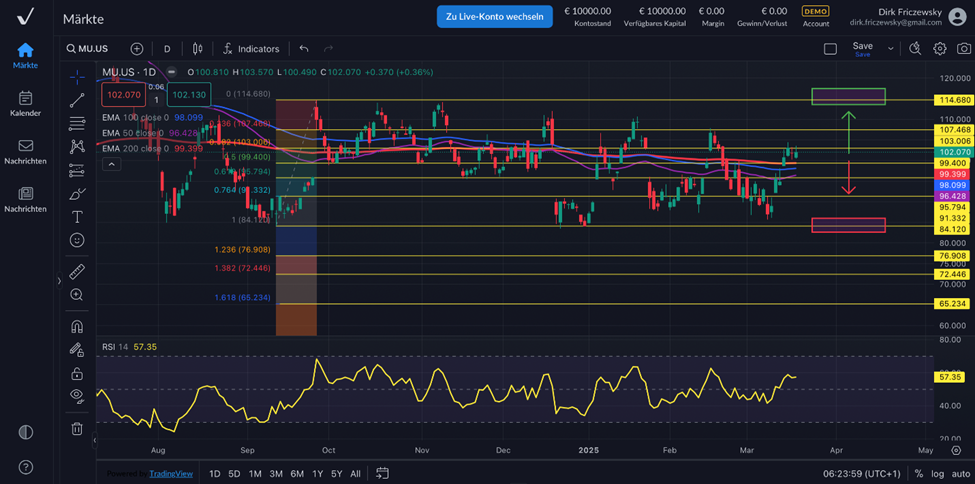The image size is (975, 484).
Task: Click the Zu Live-Konto wechseln button
Action: pos(494,16)
